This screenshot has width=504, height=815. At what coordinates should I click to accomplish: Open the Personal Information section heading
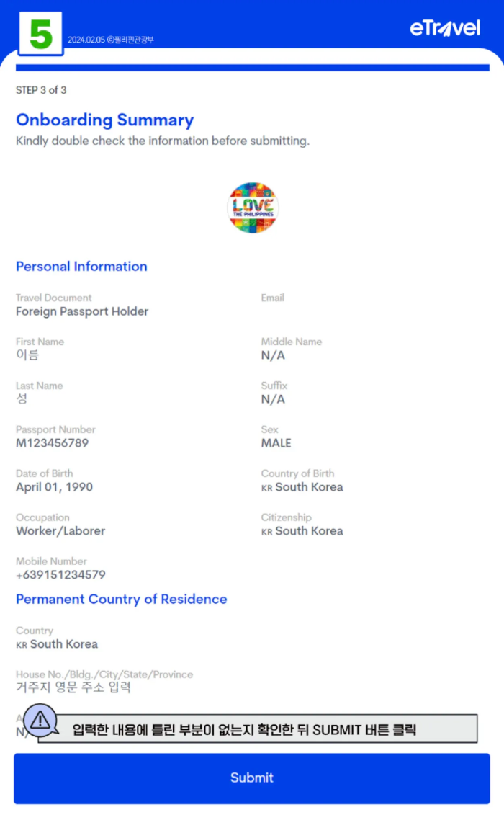pyautogui.click(x=81, y=266)
